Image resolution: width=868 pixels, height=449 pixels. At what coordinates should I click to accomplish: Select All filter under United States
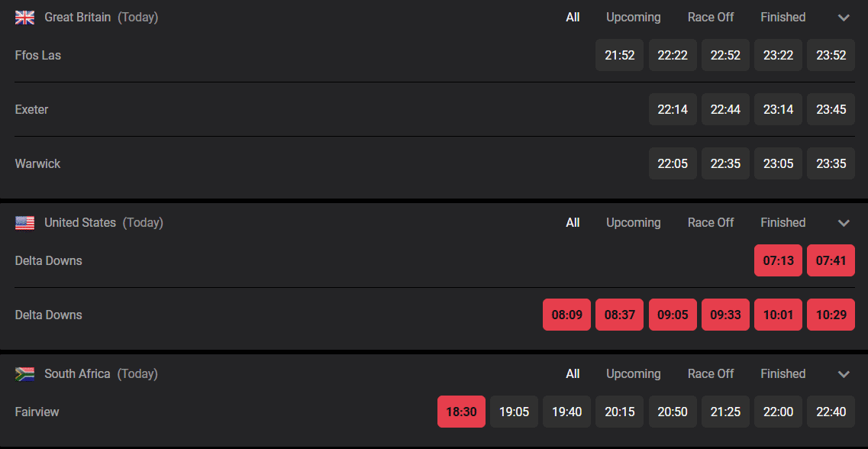(x=573, y=222)
